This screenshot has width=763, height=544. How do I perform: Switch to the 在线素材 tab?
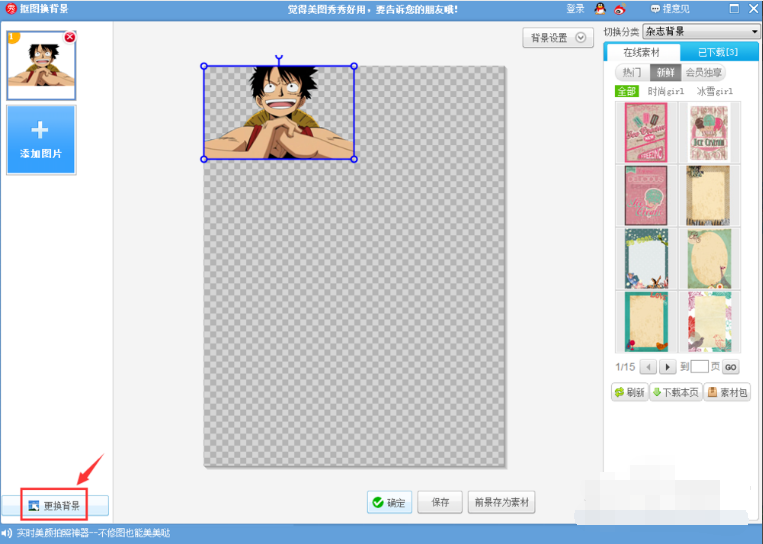(641, 52)
